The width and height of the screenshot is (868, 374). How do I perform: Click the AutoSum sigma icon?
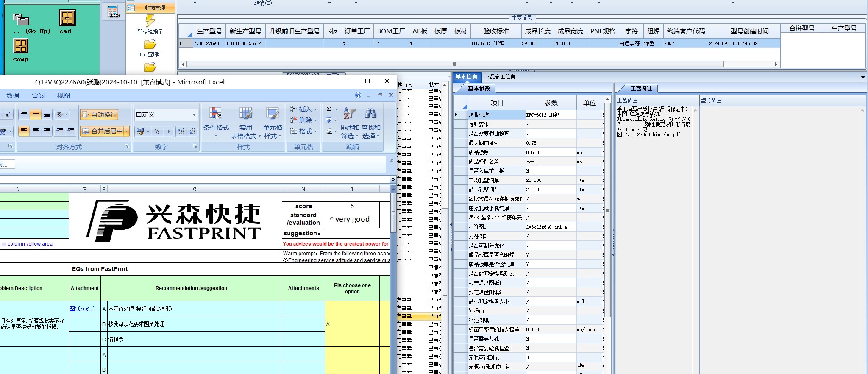[329, 109]
